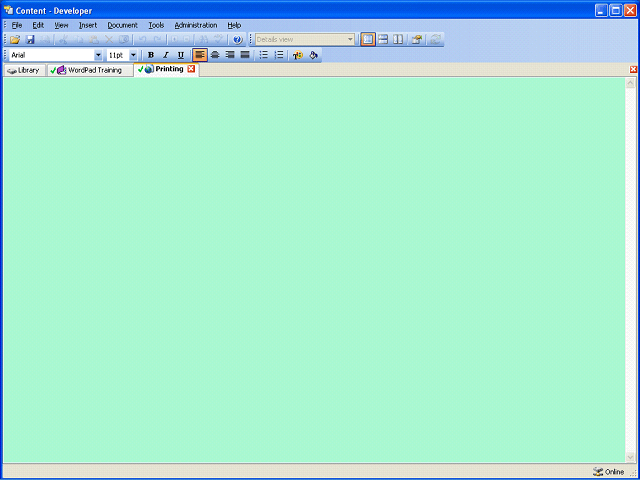Open the background fill color bucket

click(313, 55)
